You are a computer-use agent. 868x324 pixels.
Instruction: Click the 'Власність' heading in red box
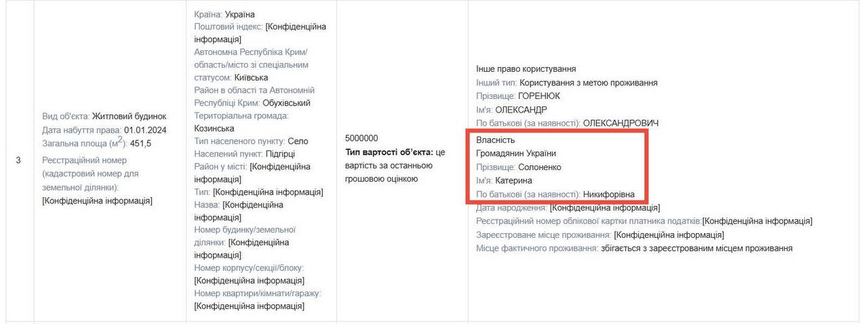[x=496, y=140]
